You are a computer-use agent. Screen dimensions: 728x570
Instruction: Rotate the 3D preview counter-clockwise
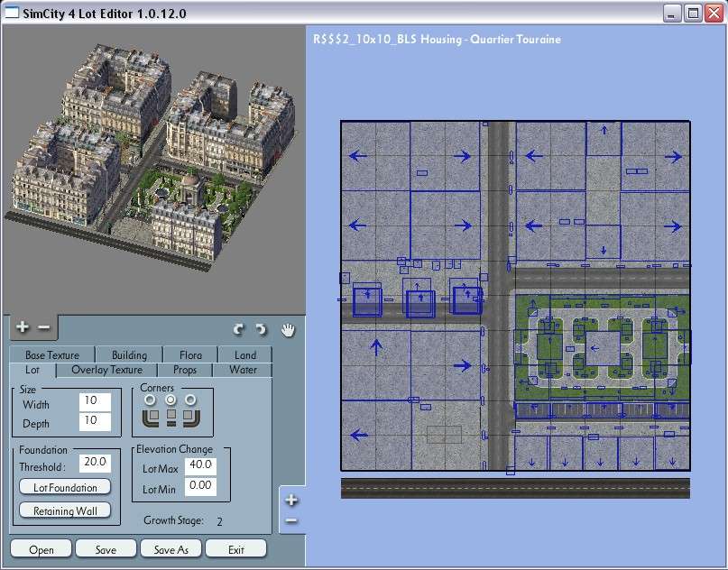coord(261,329)
